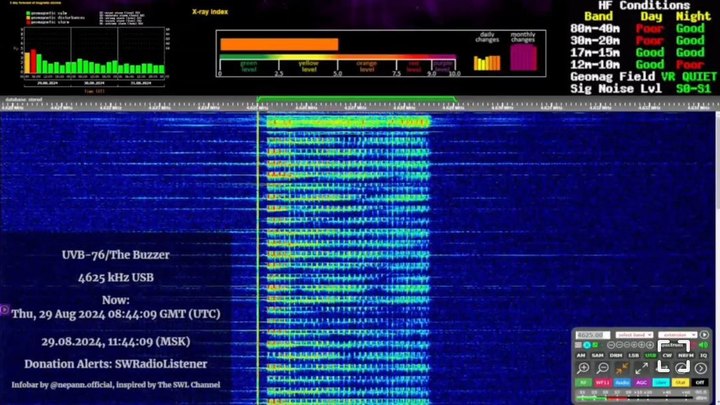Switch to the blue Audio tab
Screen dimensions: 720x405
(623, 382)
